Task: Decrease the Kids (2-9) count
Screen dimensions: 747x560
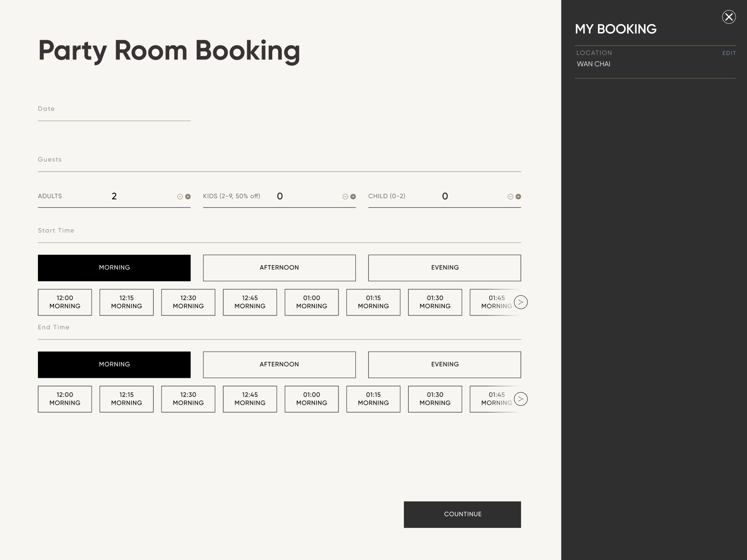Action: point(345,197)
